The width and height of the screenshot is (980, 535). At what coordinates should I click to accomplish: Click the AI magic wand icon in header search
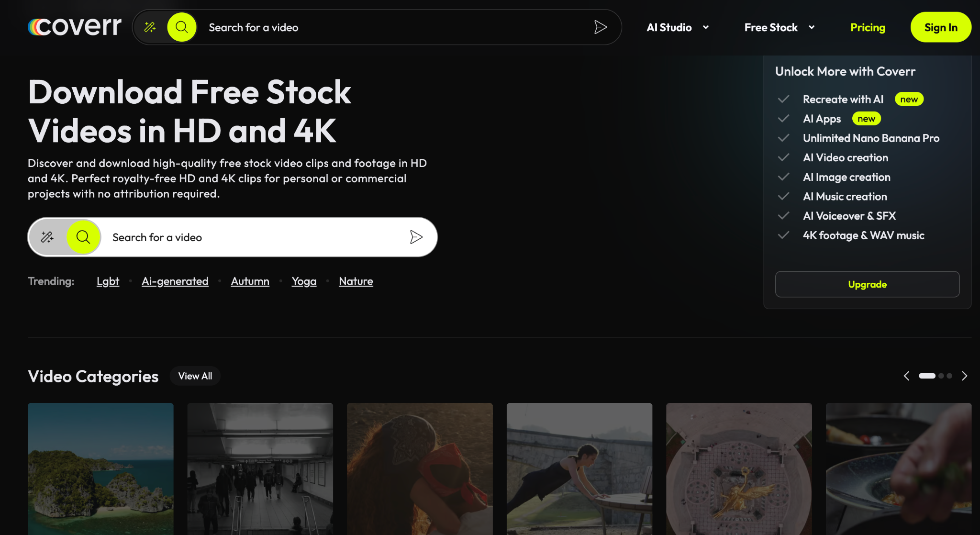click(150, 27)
